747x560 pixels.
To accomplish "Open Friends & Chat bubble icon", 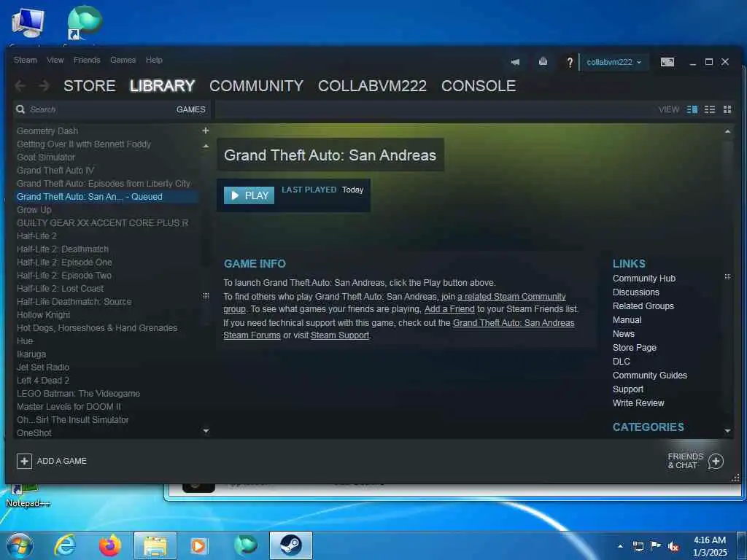I will point(716,461).
